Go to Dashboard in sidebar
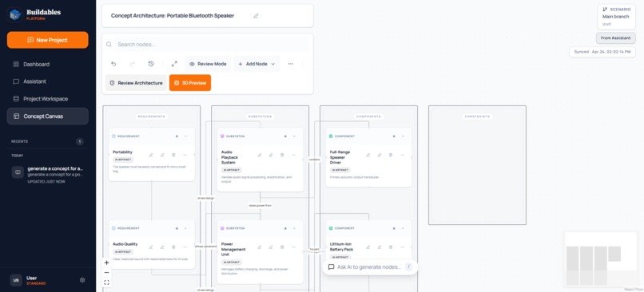644x292 pixels. (x=48, y=65)
